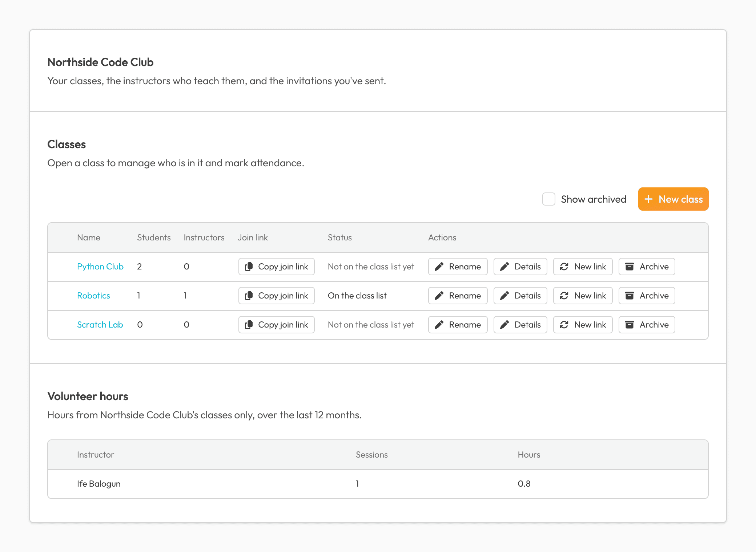
Task: Click the Instructors column header
Action: click(204, 238)
